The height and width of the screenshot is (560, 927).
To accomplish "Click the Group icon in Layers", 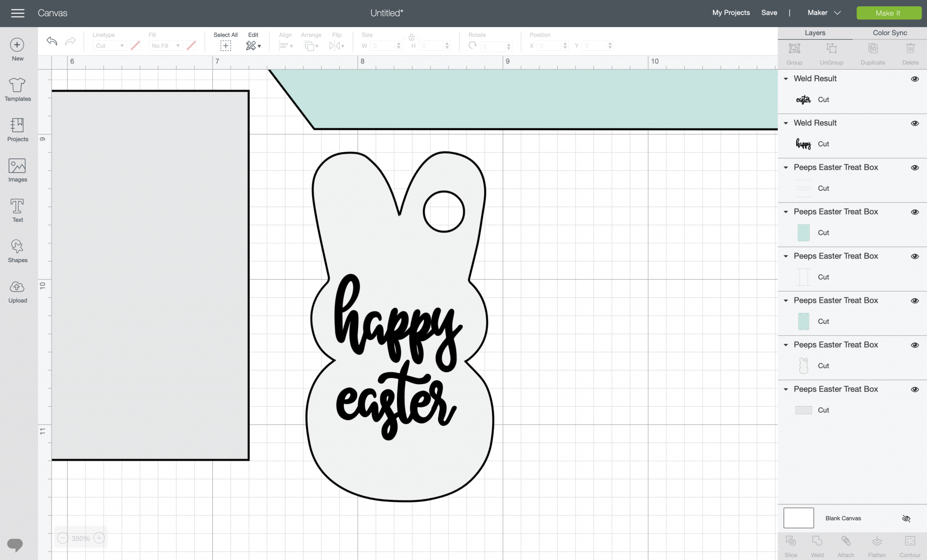I will 794,48.
